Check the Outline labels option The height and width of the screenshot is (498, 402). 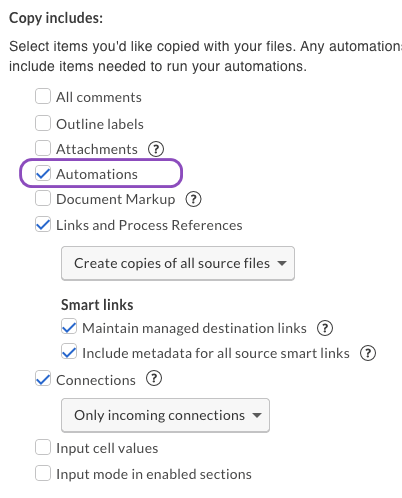43,123
